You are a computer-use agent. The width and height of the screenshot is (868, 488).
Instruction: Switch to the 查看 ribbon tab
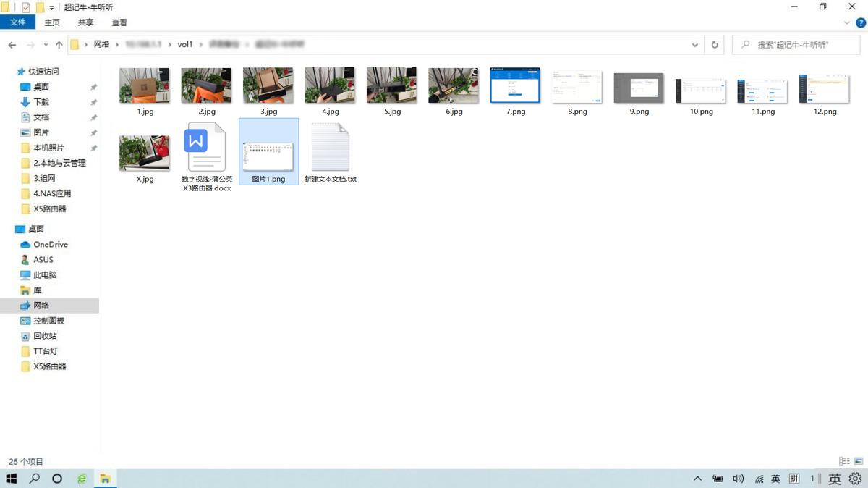(x=119, y=22)
